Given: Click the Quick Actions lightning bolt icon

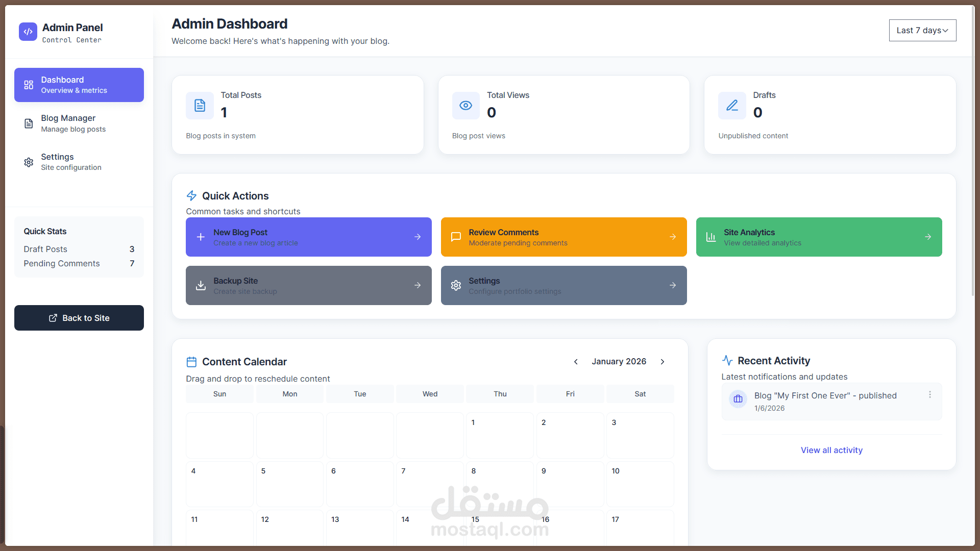Looking at the screenshot, I should click(x=191, y=196).
